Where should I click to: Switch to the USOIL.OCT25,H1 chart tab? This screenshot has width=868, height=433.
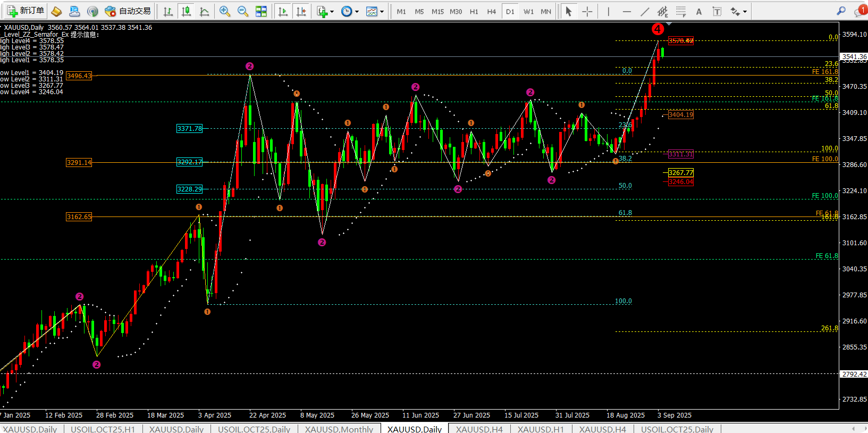click(103, 429)
